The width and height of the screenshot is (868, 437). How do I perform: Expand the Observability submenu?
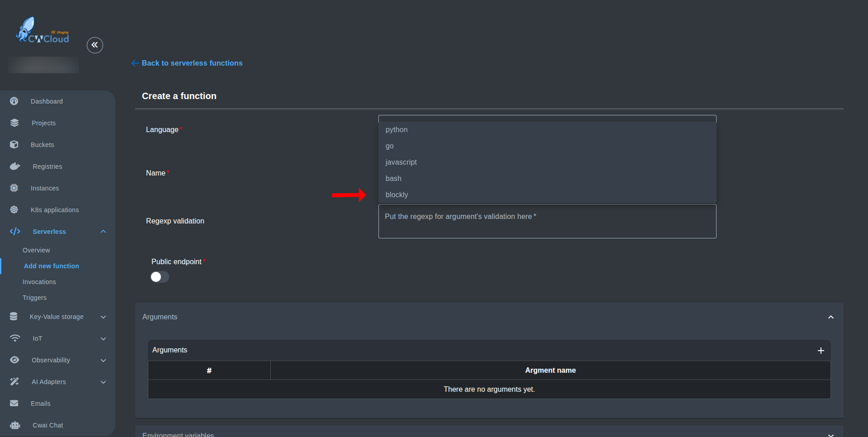click(x=103, y=361)
